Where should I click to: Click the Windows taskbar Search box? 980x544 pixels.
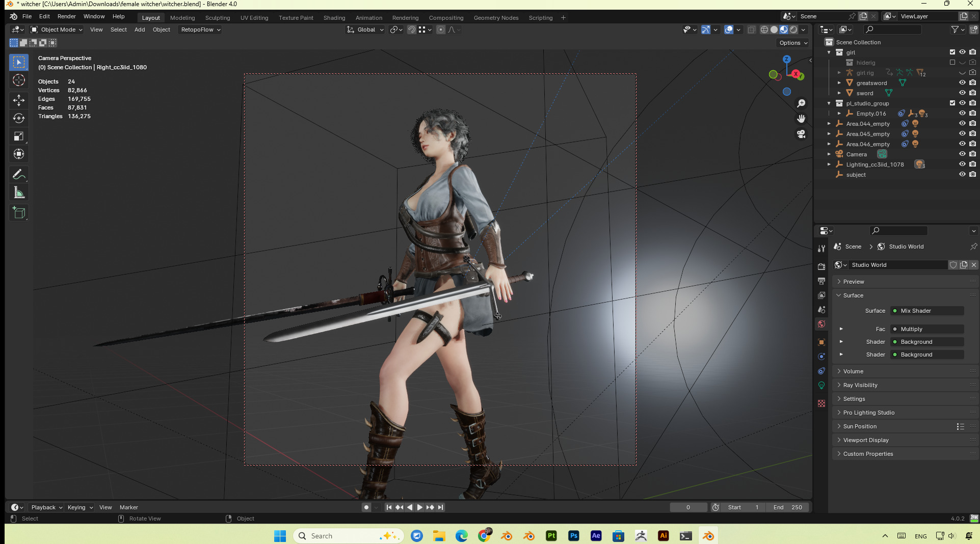click(x=349, y=536)
